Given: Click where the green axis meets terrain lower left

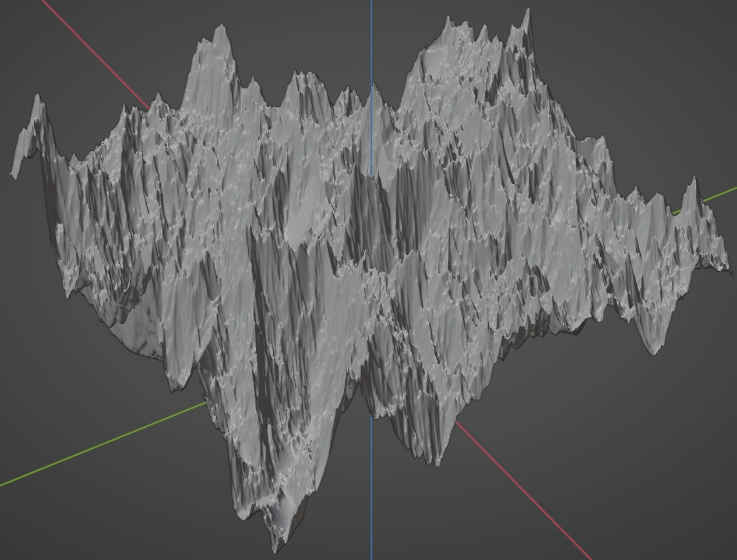Looking at the screenshot, I should 205,403.
